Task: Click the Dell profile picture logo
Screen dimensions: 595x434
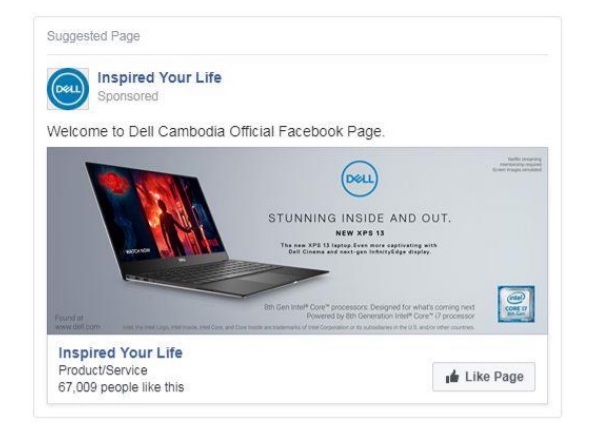Action: (x=68, y=89)
